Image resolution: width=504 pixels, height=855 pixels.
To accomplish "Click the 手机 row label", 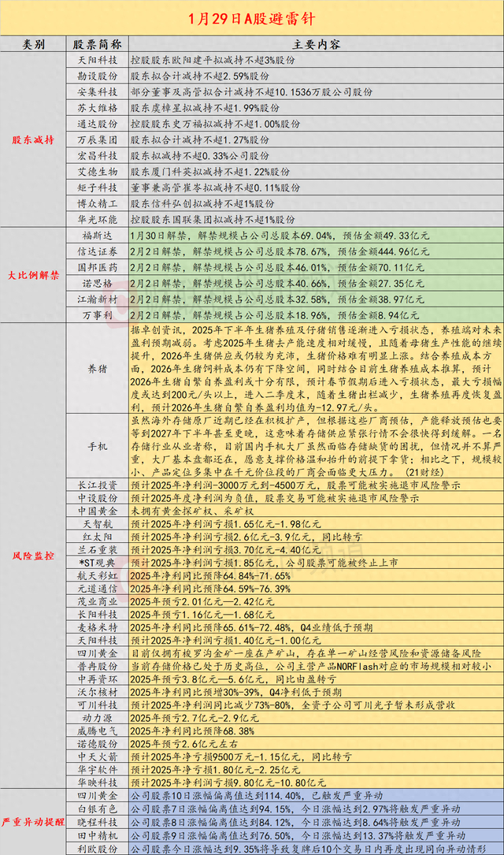I will pyautogui.click(x=98, y=446).
